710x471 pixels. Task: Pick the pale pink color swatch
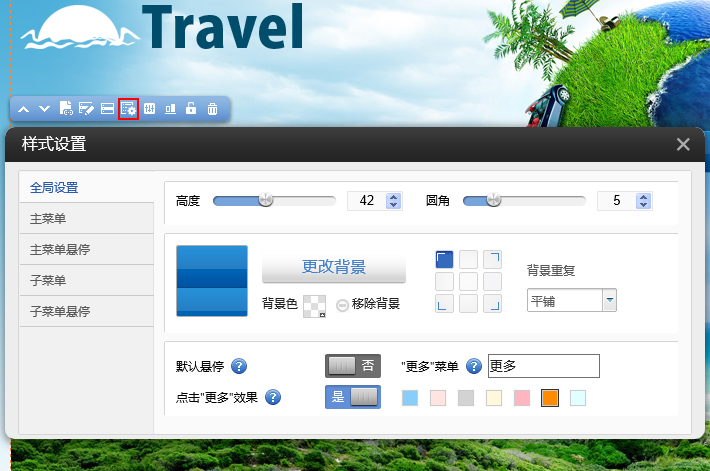[438, 398]
